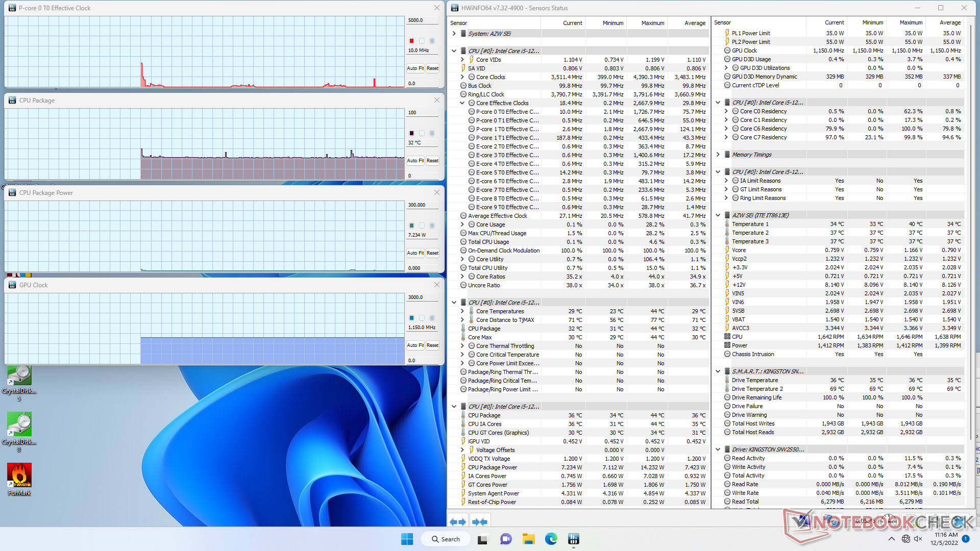980x551 pixels.
Task: Click the expand-columns double arrow toolbar icon
Action: [458, 521]
